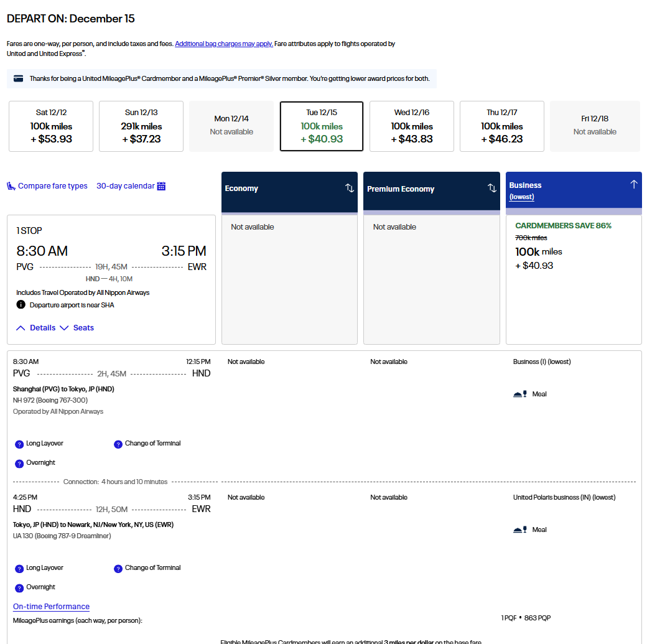Screen dimensions: 647x644
Task: Click Meal icon for Business (I) segment
Action: click(520, 394)
